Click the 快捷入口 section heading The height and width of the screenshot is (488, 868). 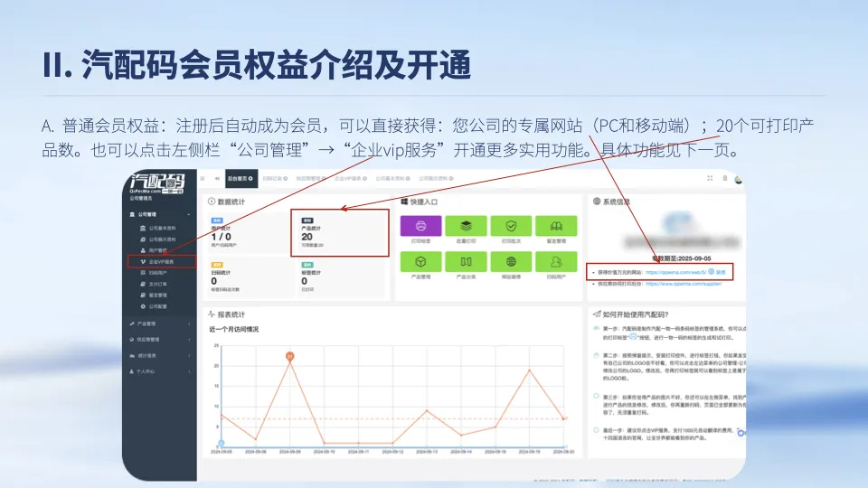point(420,202)
